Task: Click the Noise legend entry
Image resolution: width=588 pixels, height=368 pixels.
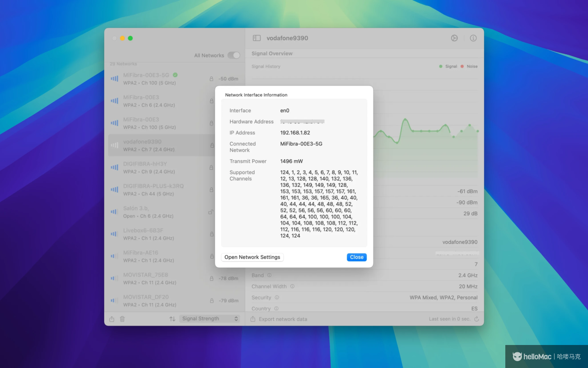Action: click(x=469, y=66)
